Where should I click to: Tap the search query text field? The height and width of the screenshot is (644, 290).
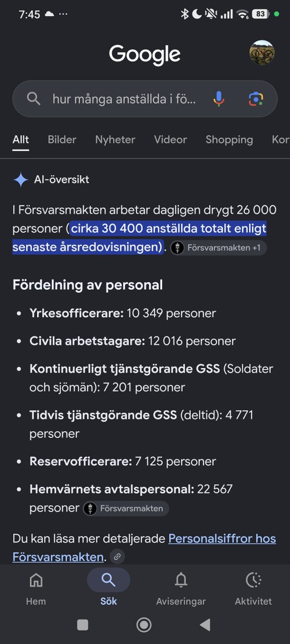click(x=125, y=99)
